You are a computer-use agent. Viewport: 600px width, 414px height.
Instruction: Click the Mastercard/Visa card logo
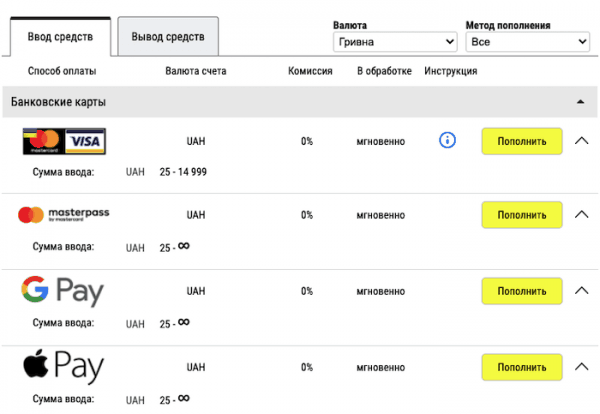[x=64, y=141]
